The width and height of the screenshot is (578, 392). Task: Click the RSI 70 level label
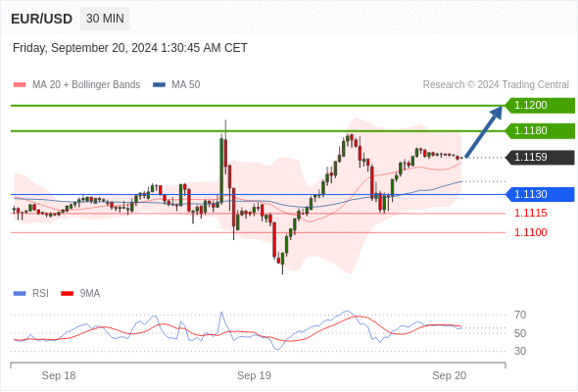tap(520, 315)
